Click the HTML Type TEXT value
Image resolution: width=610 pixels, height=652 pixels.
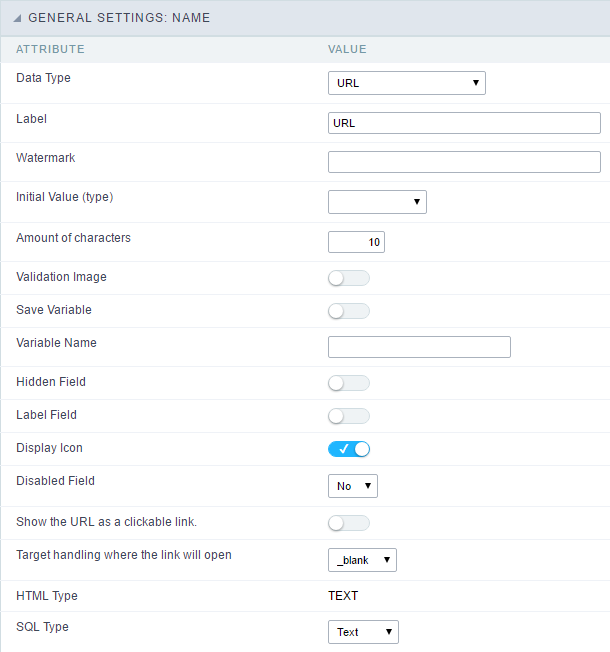tap(343, 596)
